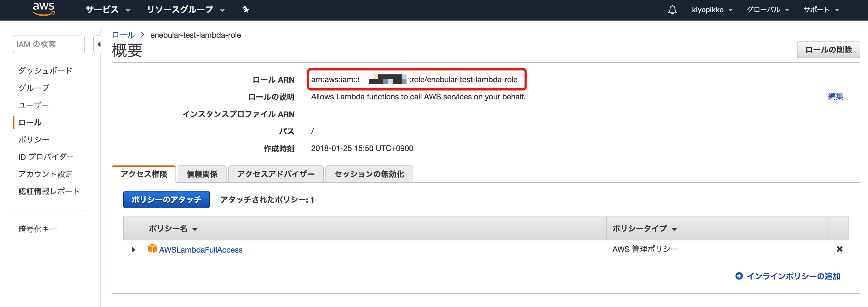The width and height of the screenshot is (868, 307).
Task: Switch to the 信頼関係 tab
Action: click(202, 174)
